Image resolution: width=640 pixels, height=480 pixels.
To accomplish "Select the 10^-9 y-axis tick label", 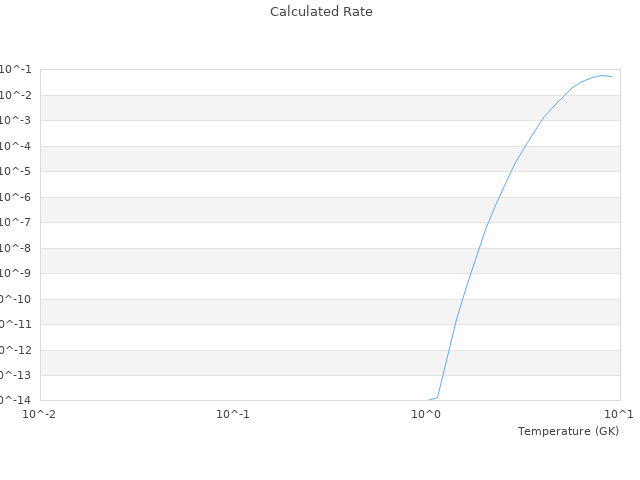I will tap(15, 273).
